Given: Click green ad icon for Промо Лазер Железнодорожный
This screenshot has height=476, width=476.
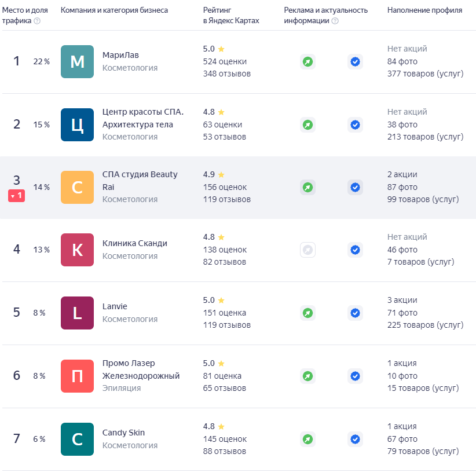Looking at the screenshot, I should tap(307, 376).
